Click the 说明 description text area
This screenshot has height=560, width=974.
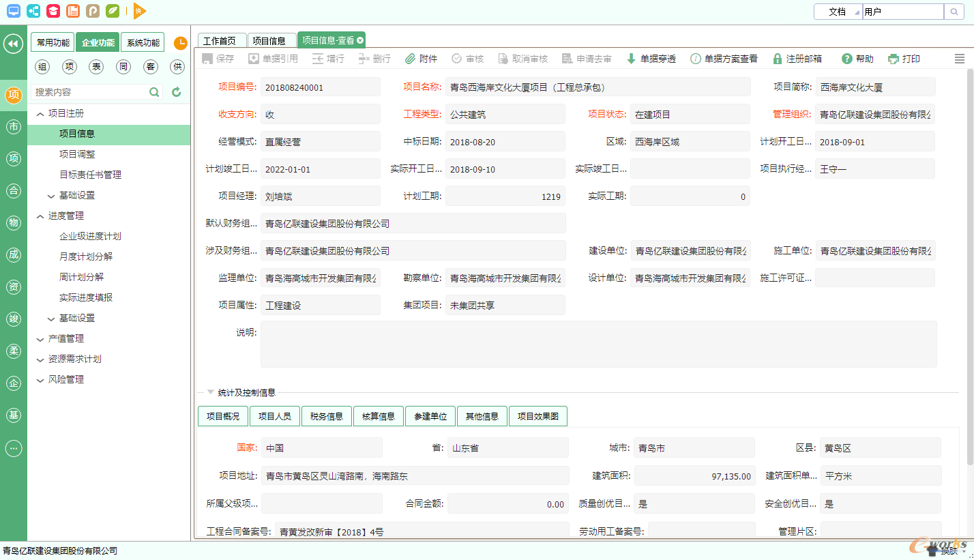click(599, 344)
